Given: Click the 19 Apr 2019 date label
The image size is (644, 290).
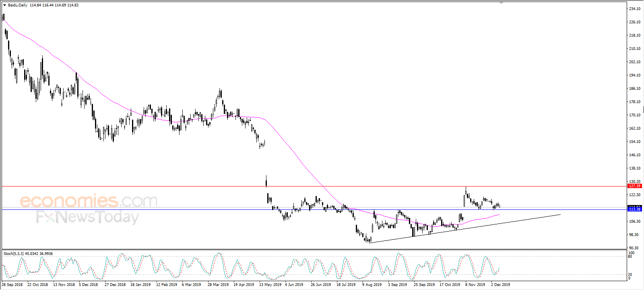Looking at the screenshot, I should [244, 285].
